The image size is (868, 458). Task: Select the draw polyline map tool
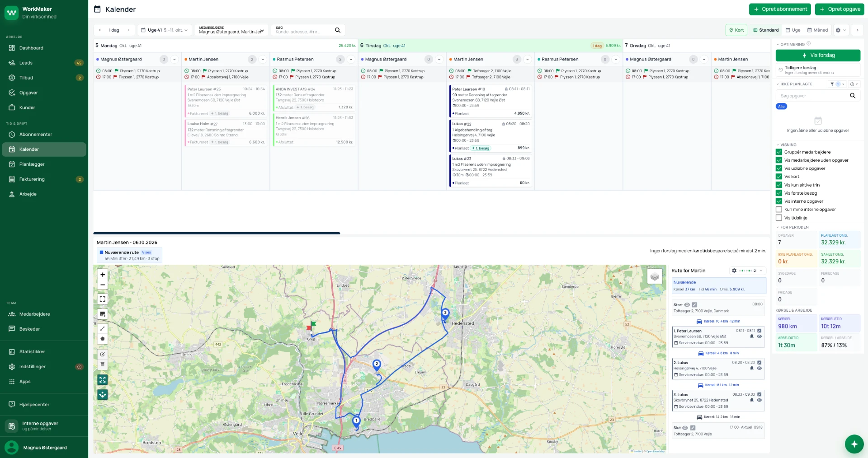click(x=103, y=328)
